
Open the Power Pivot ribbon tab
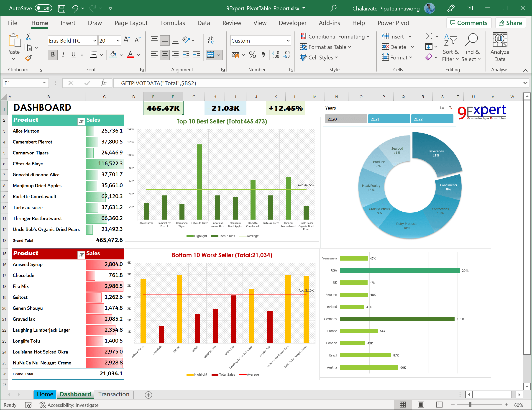(393, 23)
